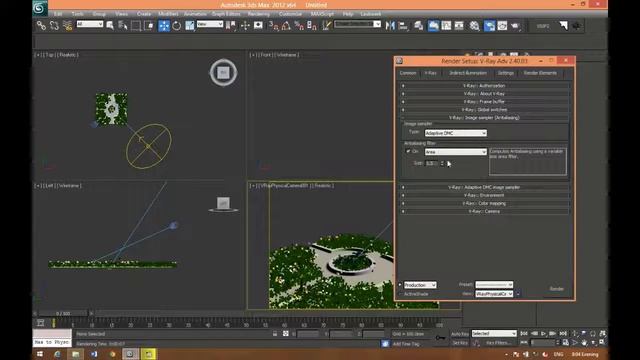This screenshot has height=360, width=640.
Task: Activate the Select and Move tool
Action: click(164, 26)
